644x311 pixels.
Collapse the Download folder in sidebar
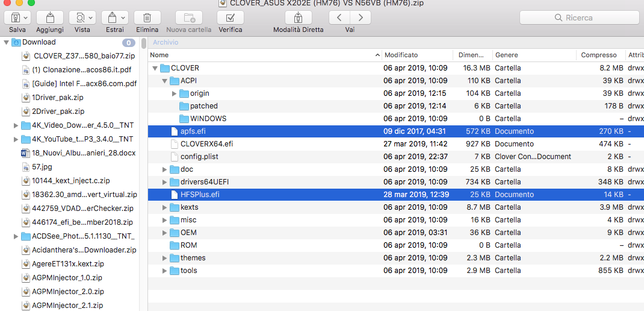click(6, 42)
